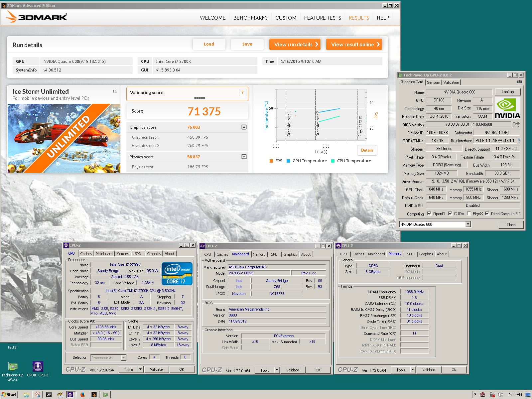532x399 pixels.
Task: Open the Start menu
Action: click(x=9, y=395)
